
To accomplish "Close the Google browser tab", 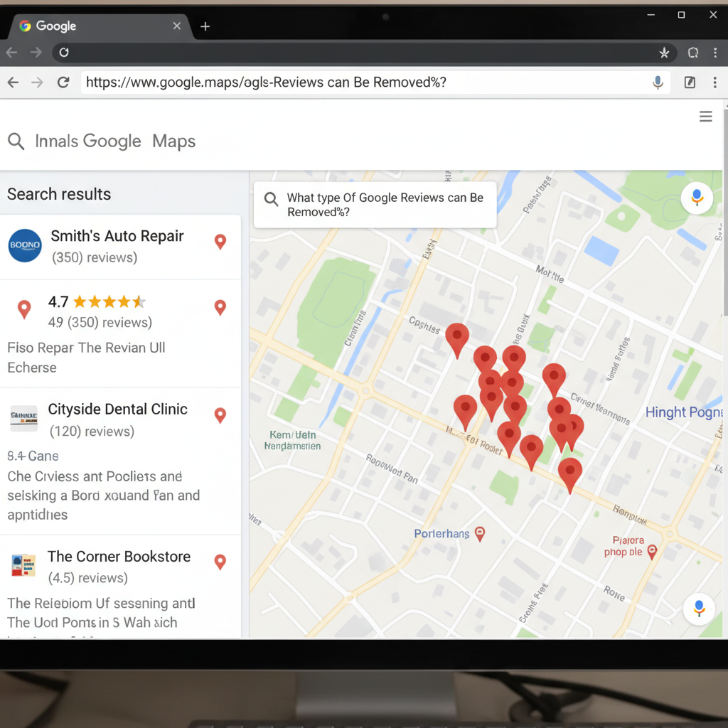I will point(176,26).
